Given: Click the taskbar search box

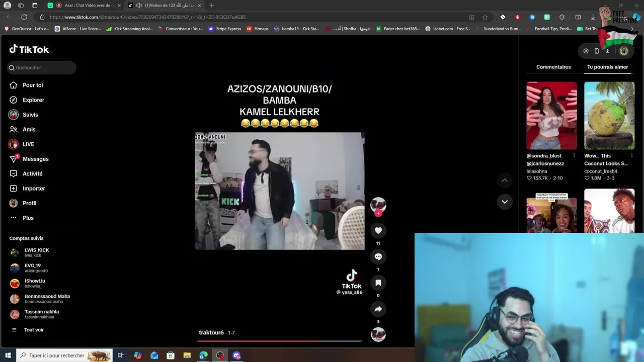Looking at the screenshot, I should coord(64,355).
